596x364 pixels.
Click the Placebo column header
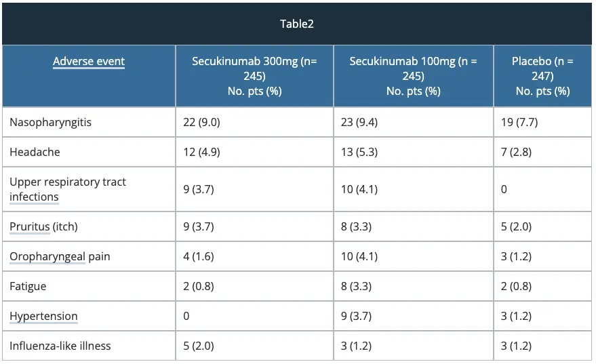point(542,76)
